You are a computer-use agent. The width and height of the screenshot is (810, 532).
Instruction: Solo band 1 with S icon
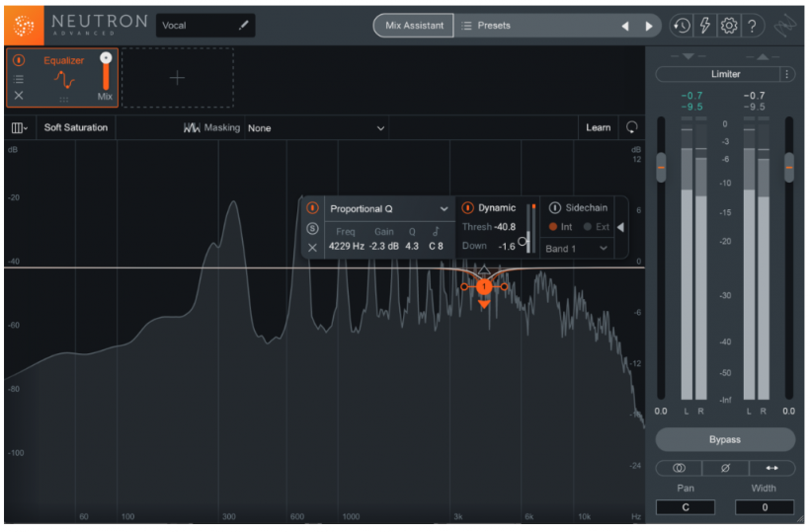pos(312,229)
